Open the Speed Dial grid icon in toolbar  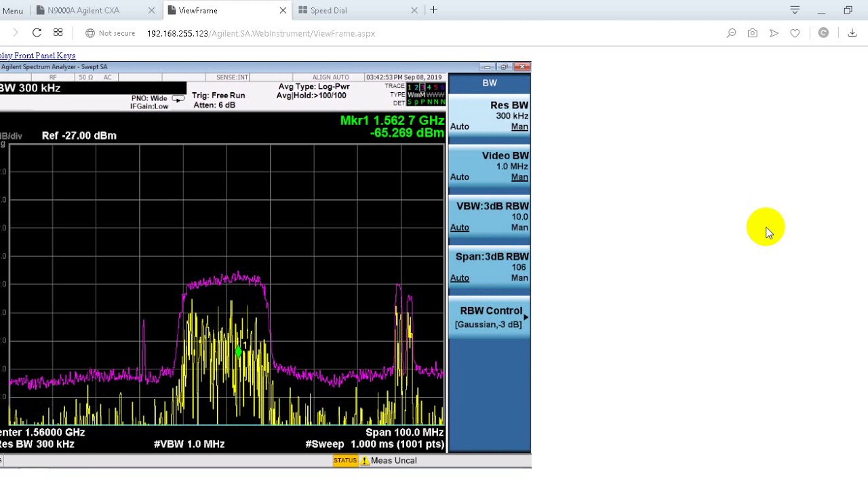pyautogui.click(x=58, y=33)
